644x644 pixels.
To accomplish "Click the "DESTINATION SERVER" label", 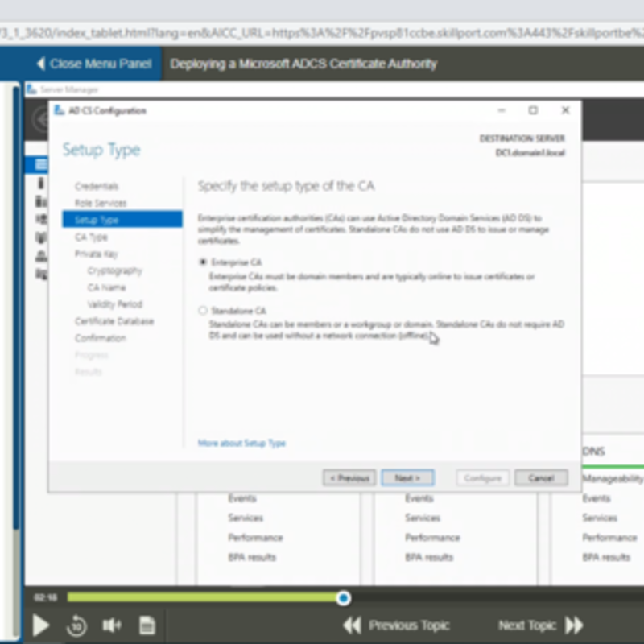I will [522, 138].
